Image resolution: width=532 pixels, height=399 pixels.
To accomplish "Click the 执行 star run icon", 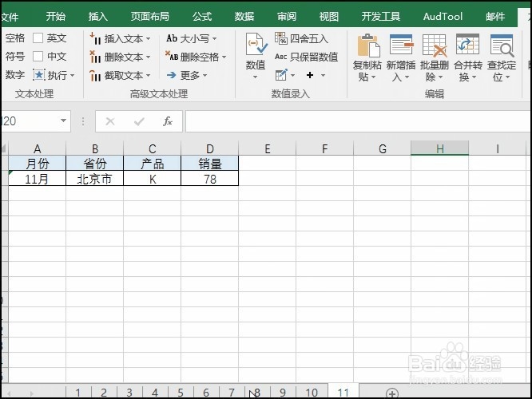I will point(39,75).
